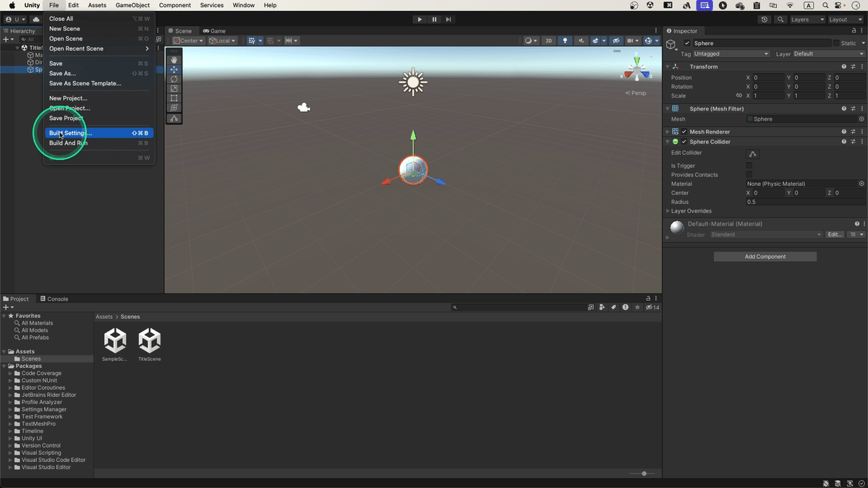868x488 pixels.
Task: Open Physic Material object picker icon
Action: (x=861, y=184)
